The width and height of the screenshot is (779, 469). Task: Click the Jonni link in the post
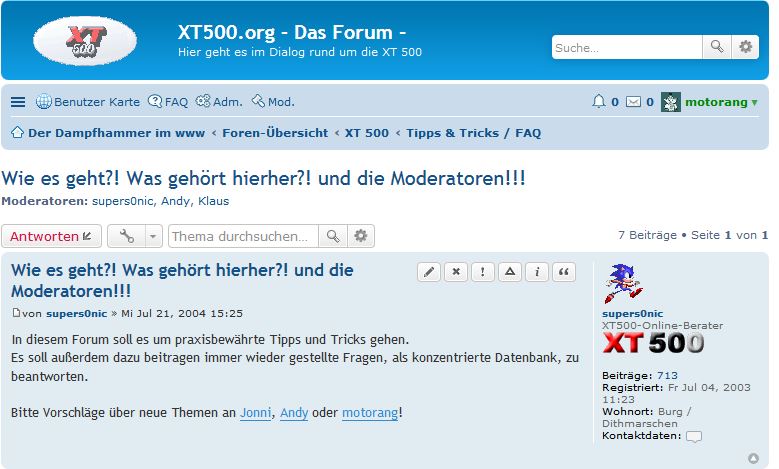pyautogui.click(x=255, y=413)
